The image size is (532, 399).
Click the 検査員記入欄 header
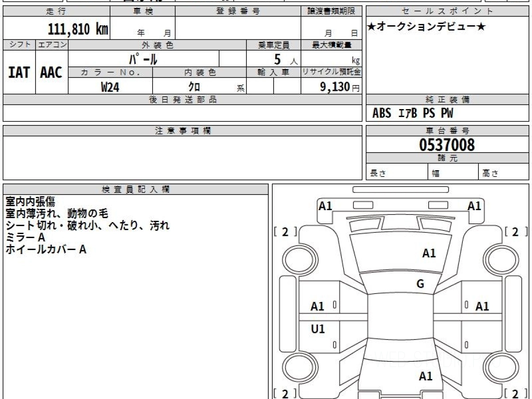pos(136,189)
